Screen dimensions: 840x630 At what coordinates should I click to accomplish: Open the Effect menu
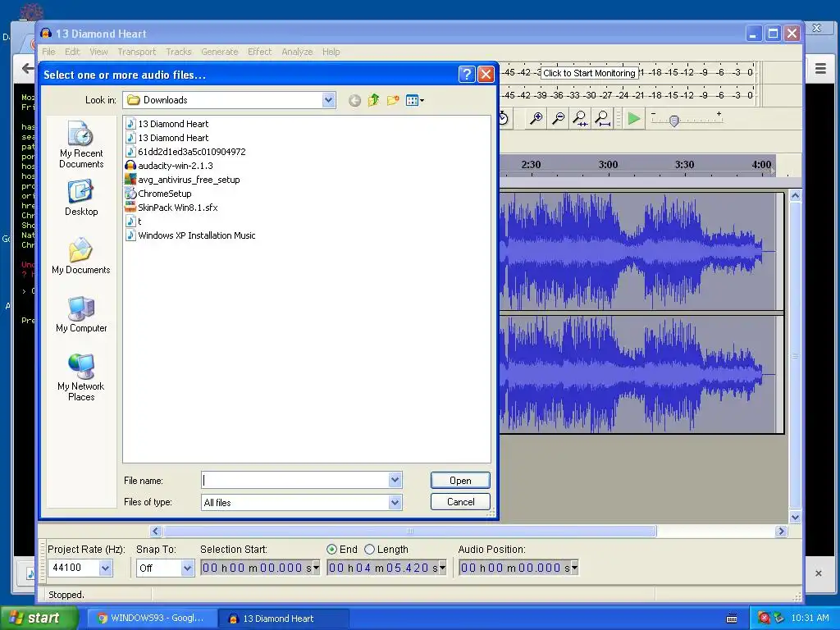(x=259, y=52)
